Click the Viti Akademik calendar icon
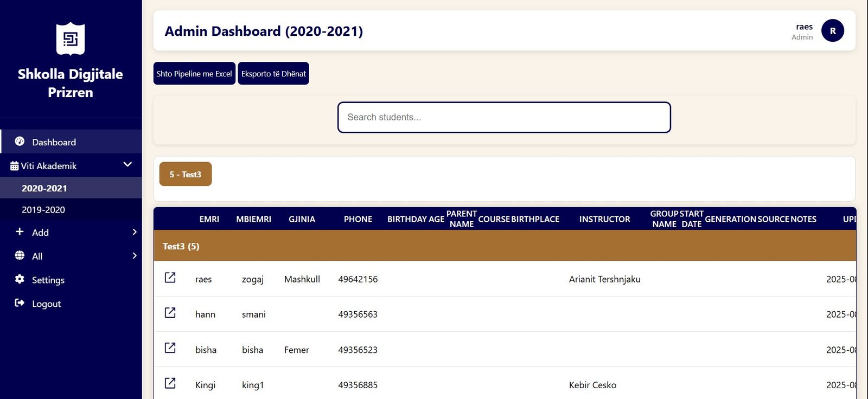This screenshot has width=868, height=399. tap(14, 166)
